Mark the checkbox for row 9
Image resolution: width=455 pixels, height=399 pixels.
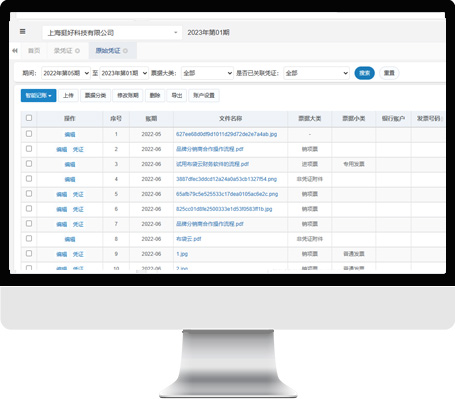point(29,254)
